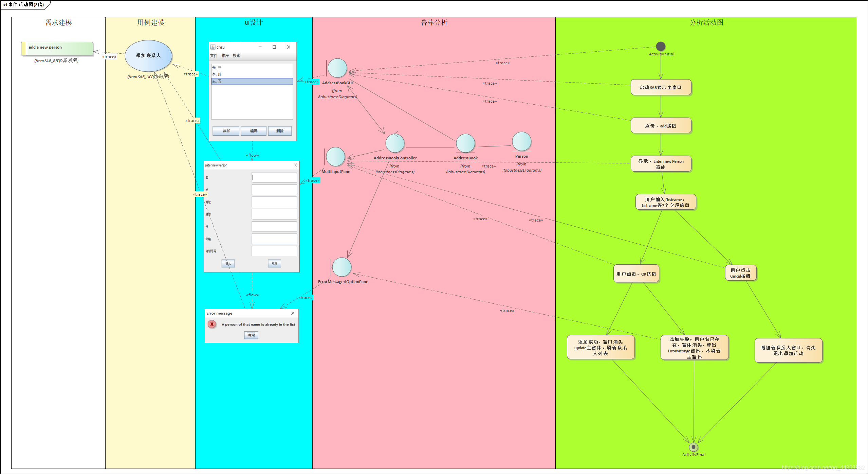Click the ActivityFinal end node
Image resolution: width=868 pixels, height=474 pixels.
click(x=693, y=447)
